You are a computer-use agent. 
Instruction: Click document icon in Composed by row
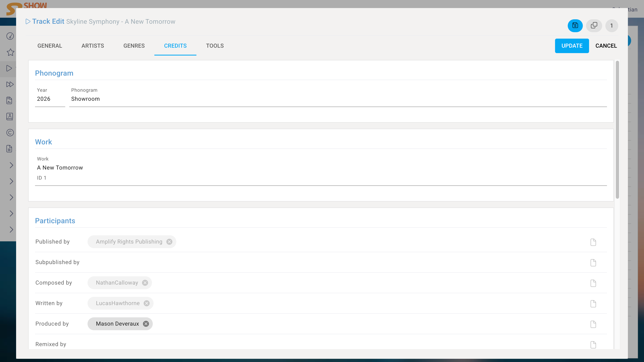593,283
